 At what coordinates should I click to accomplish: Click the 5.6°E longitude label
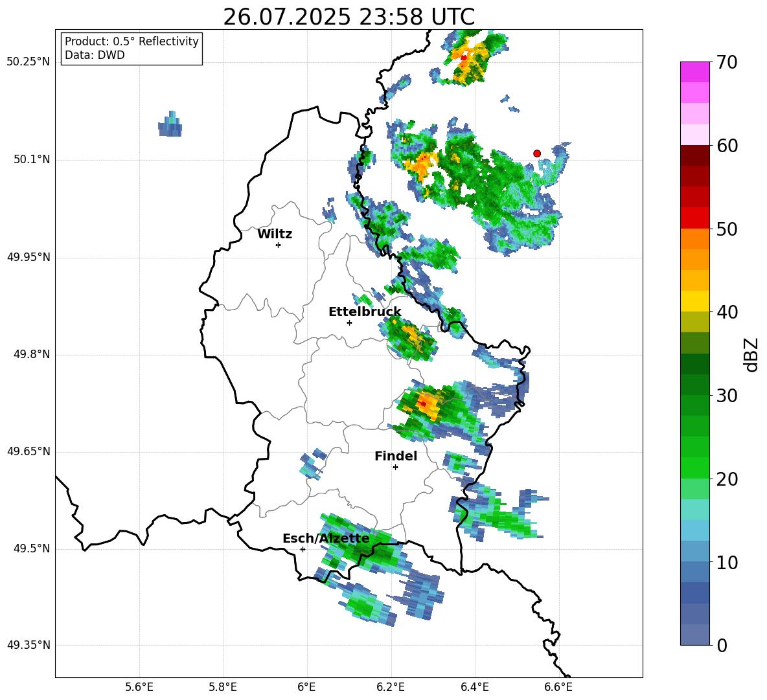point(139,687)
